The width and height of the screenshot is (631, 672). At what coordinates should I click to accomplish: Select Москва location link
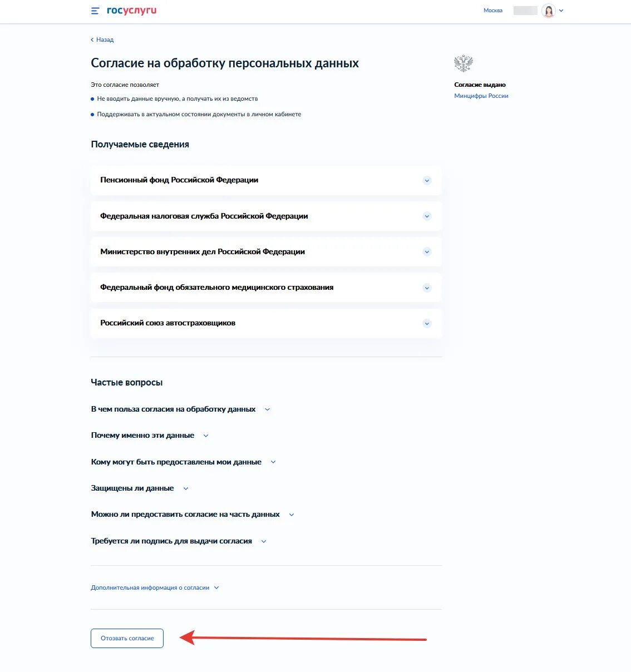tap(493, 11)
